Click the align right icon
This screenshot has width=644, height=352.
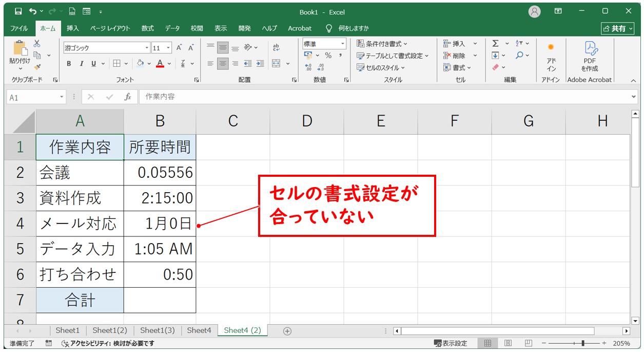click(235, 64)
